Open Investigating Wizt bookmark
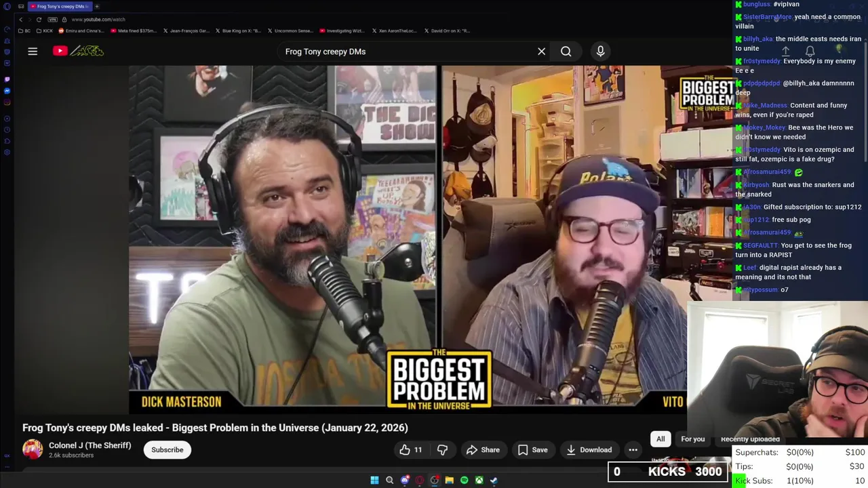 [x=342, y=30]
